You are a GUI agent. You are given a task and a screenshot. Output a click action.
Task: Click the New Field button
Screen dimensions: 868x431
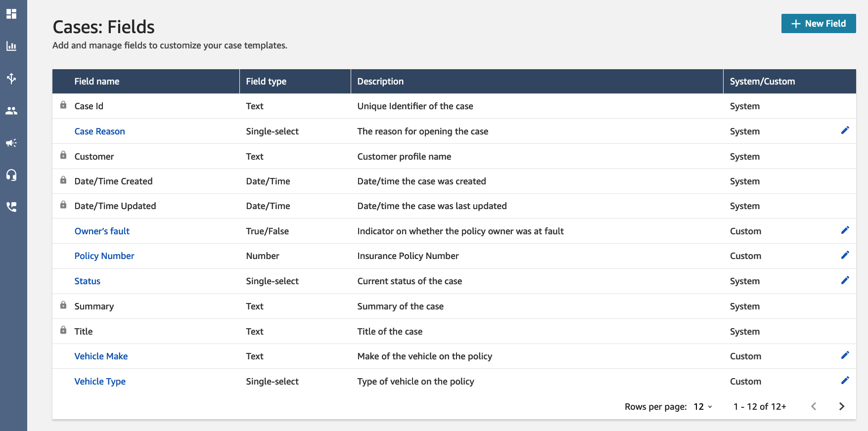tap(818, 24)
